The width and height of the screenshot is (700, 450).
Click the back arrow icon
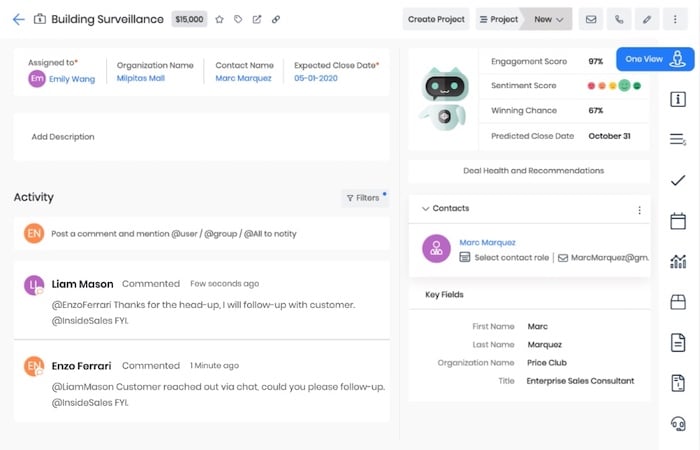point(18,19)
